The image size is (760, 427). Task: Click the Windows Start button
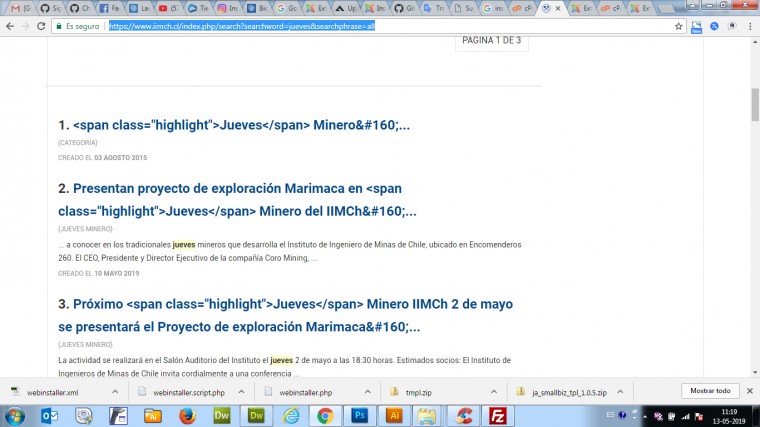pyautogui.click(x=15, y=416)
